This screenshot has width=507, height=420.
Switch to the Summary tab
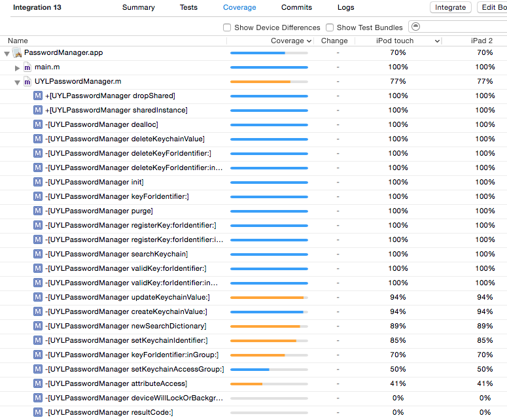coord(138,8)
